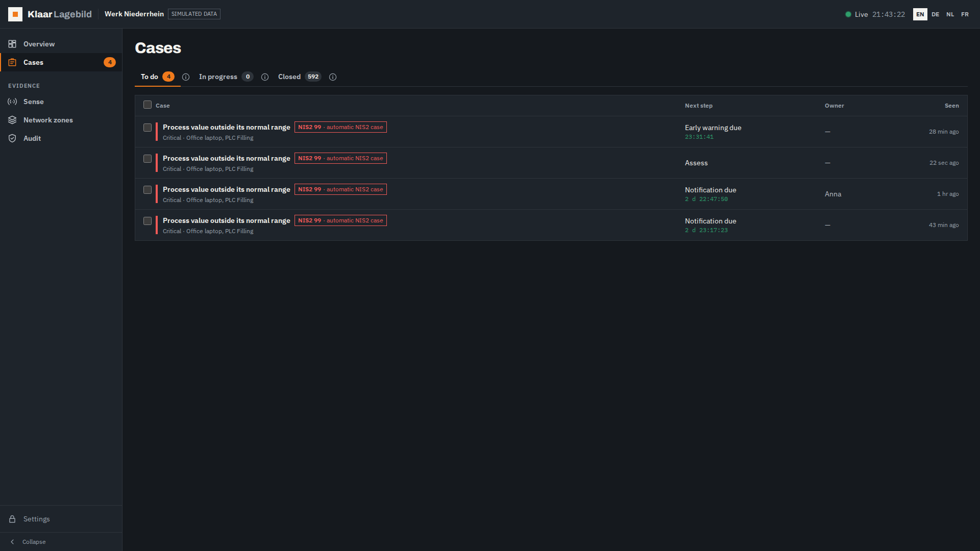Click NIS2 99 tag on Early warning case
980x551 pixels.
coord(340,127)
